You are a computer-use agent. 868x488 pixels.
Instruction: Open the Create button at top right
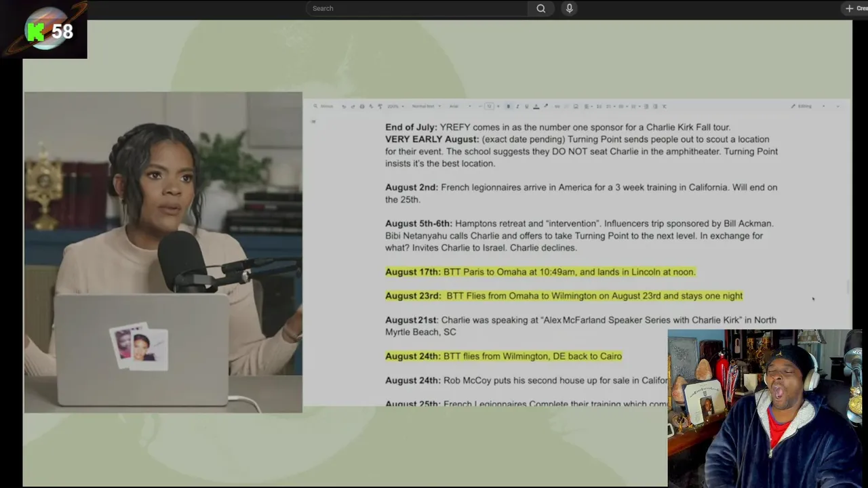coord(856,8)
